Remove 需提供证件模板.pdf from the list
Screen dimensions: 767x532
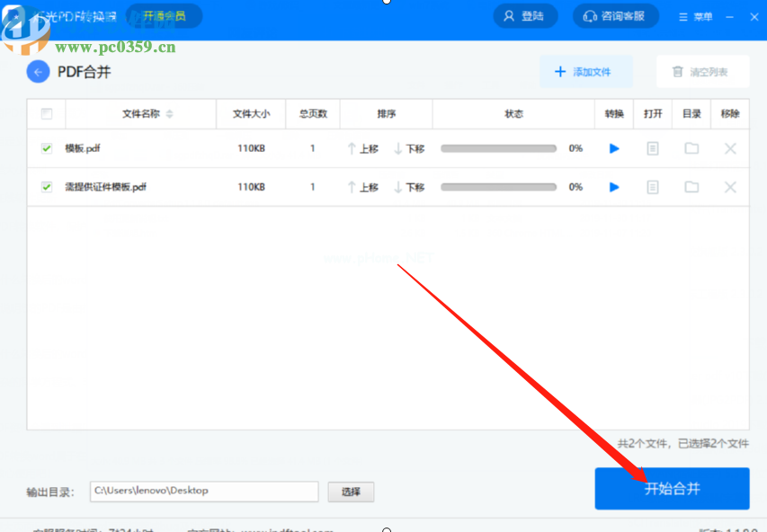pyautogui.click(x=730, y=187)
